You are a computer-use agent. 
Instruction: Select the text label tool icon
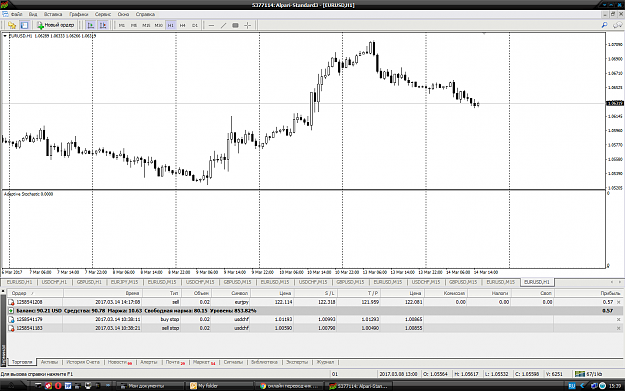point(236,25)
